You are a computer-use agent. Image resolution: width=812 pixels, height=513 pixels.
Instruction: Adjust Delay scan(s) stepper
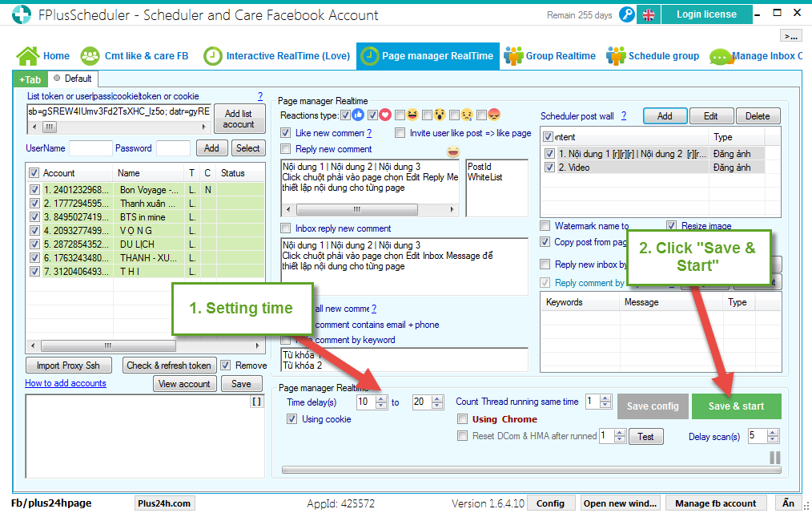773,436
